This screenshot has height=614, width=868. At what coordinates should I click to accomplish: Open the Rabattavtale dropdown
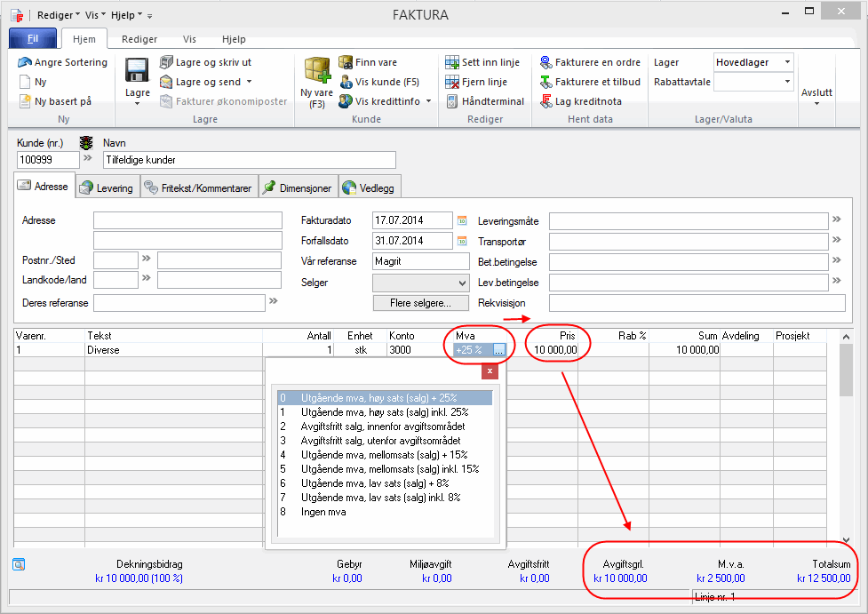(x=787, y=82)
